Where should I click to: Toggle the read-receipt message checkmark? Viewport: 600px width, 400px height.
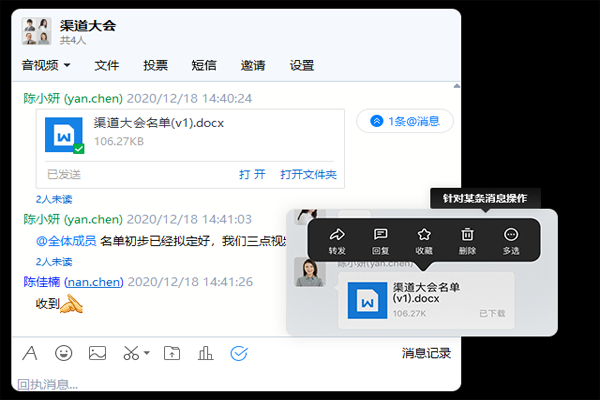(239, 353)
